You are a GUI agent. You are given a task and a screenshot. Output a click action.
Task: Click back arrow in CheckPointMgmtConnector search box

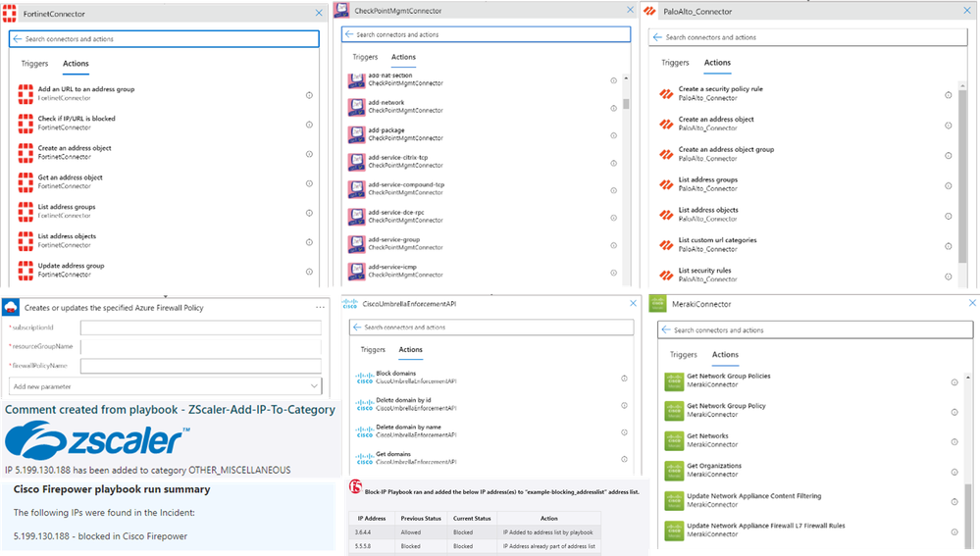pos(349,34)
